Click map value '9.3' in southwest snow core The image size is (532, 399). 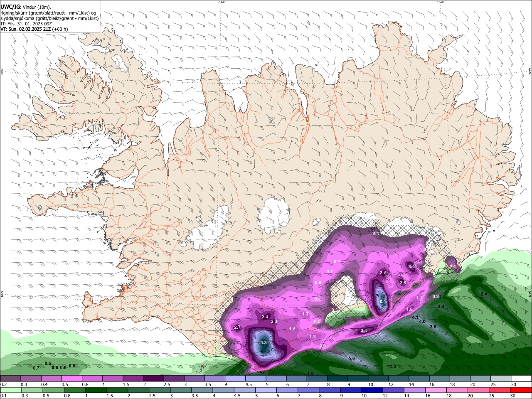pos(264,342)
